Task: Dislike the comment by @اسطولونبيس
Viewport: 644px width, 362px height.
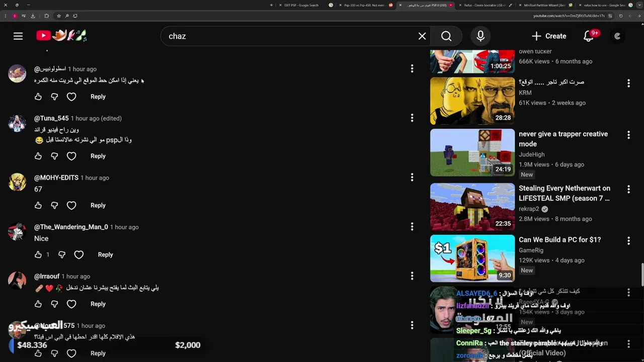Action: (x=54, y=97)
